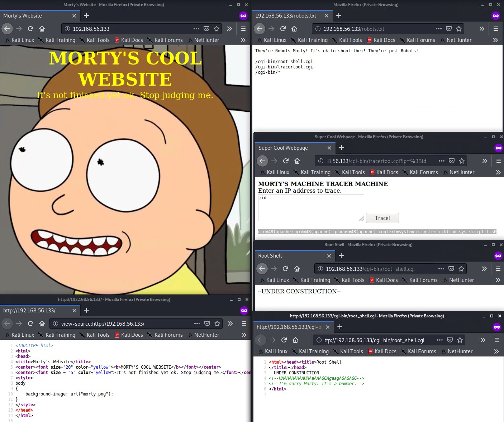Screen dimensions: 504x422
Task: Click the /cgi-bin/root_shell.cgi text line
Action: click(284, 62)
